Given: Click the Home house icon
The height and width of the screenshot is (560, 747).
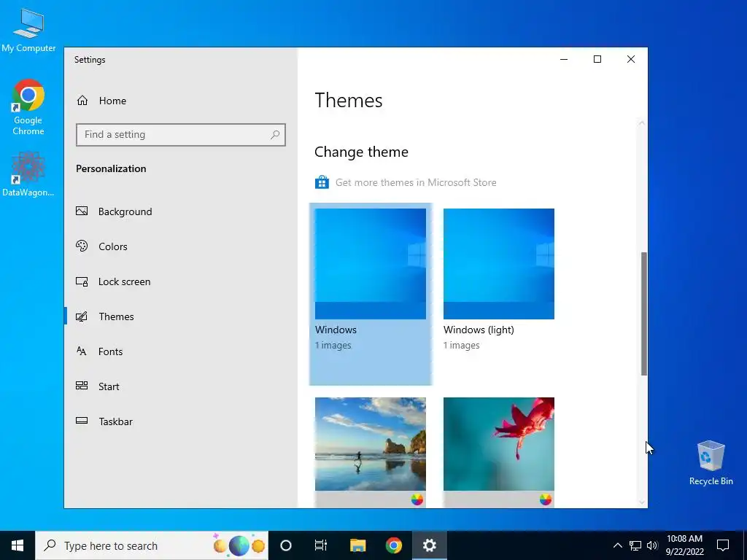Looking at the screenshot, I should (x=82, y=101).
